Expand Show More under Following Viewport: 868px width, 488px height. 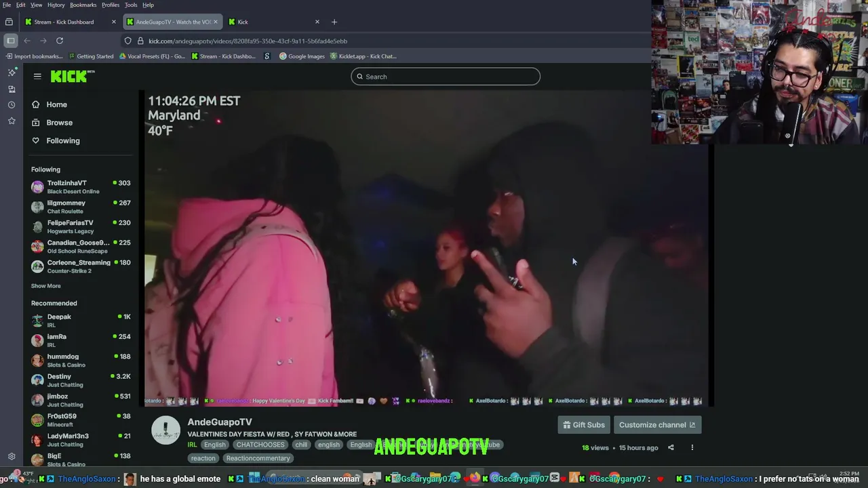[45, 286]
